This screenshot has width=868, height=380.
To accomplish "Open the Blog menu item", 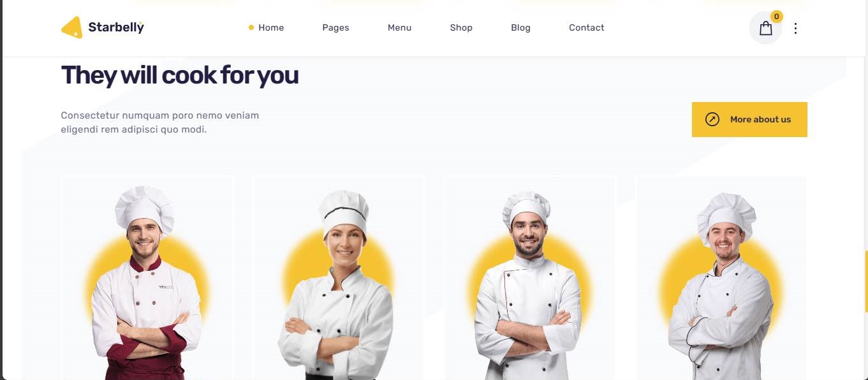I will click(520, 27).
